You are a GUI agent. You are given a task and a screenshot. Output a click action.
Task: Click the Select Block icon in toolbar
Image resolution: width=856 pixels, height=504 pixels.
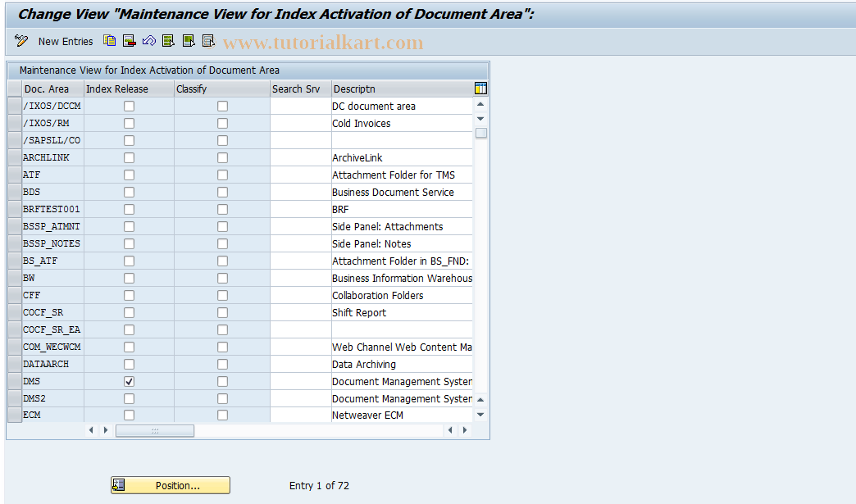pyautogui.click(x=189, y=41)
